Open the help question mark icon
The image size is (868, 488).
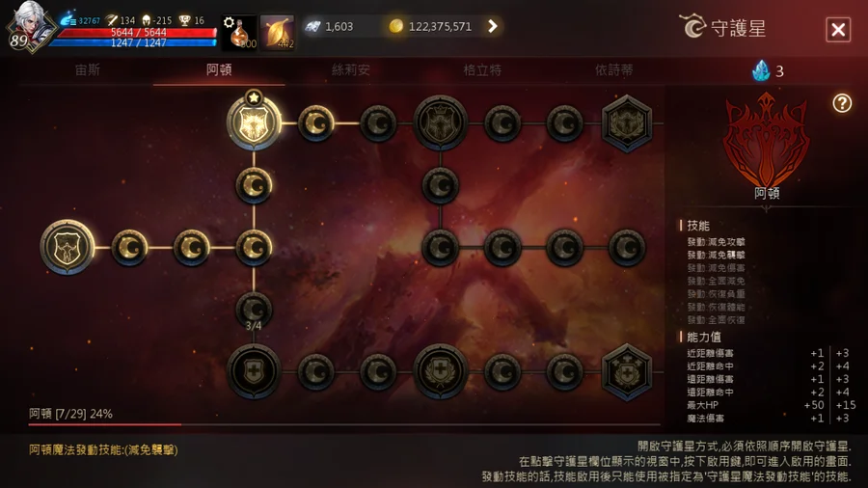(841, 103)
